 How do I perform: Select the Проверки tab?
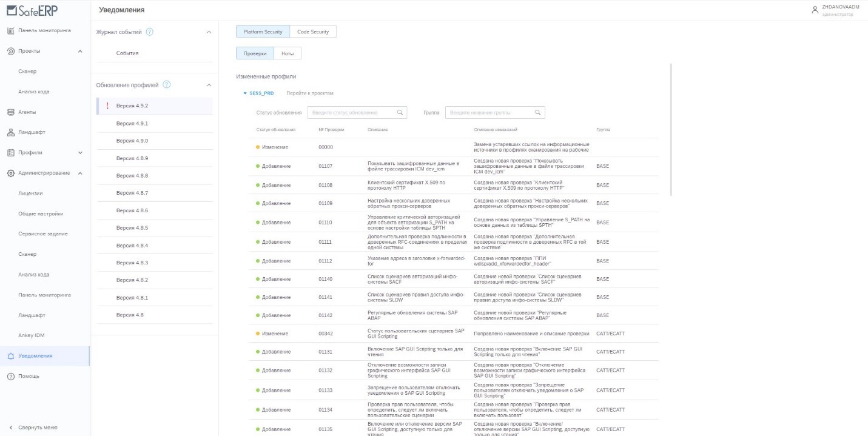click(255, 53)
